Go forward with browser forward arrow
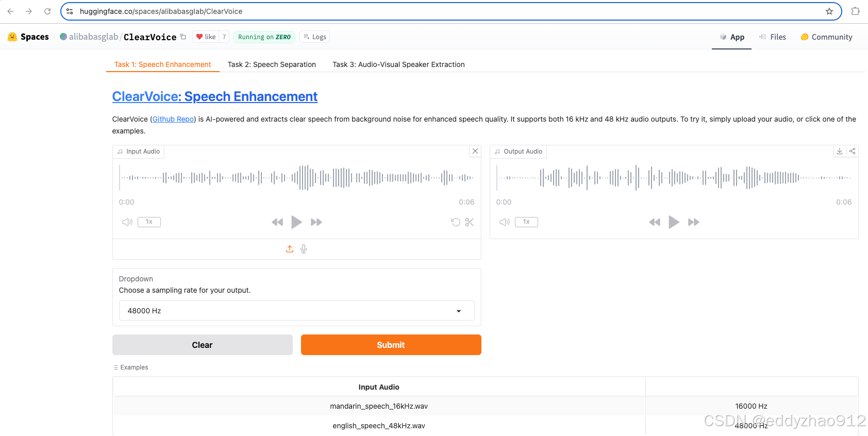The width and height of the screenshot is (868, 436). 29,11
